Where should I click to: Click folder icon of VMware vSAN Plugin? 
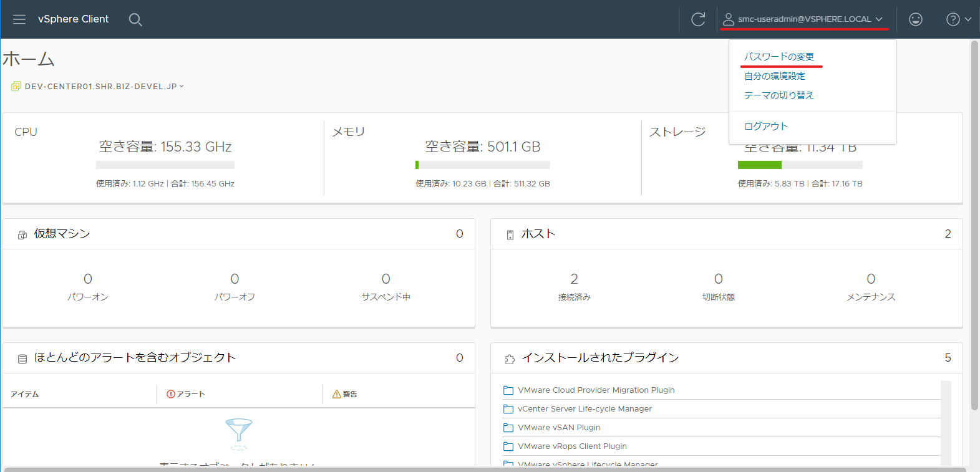(x=508, y=428)
